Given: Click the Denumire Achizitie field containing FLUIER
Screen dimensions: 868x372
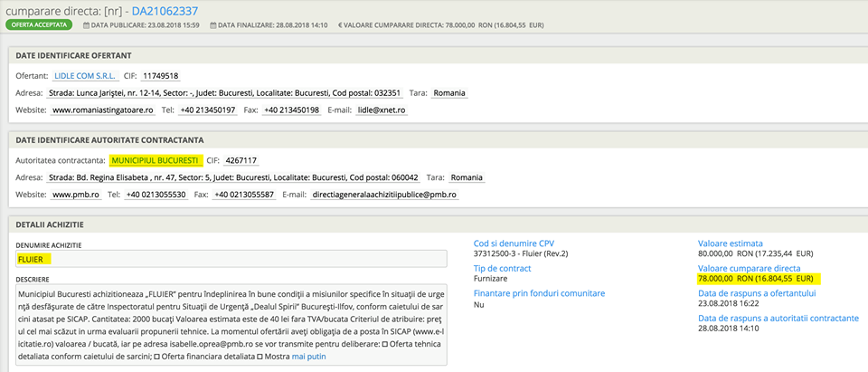Looking at the screenshot, I should coord(231,259).
